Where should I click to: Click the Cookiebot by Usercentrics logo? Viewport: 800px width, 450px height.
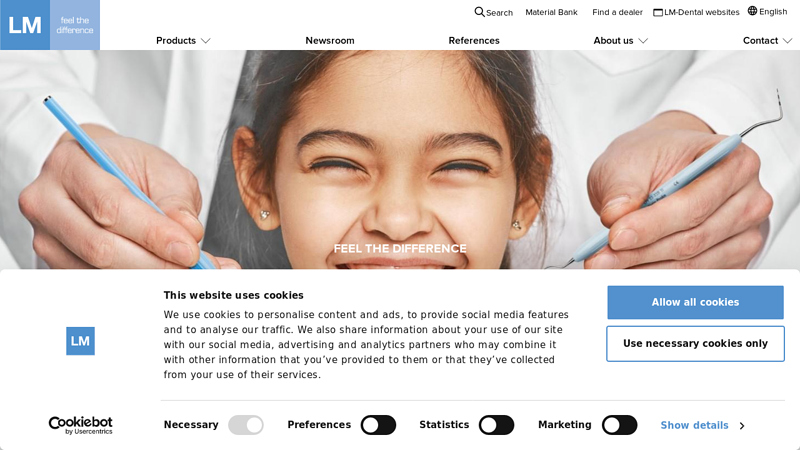point(81,425)
